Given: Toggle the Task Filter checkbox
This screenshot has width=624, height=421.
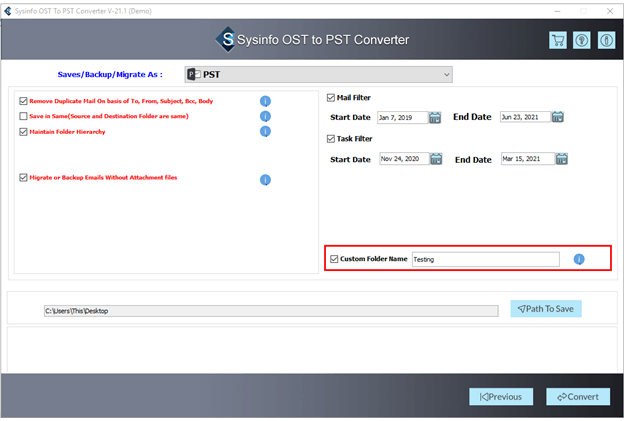Looking at the screenshot, I should [x=331, y=139].
